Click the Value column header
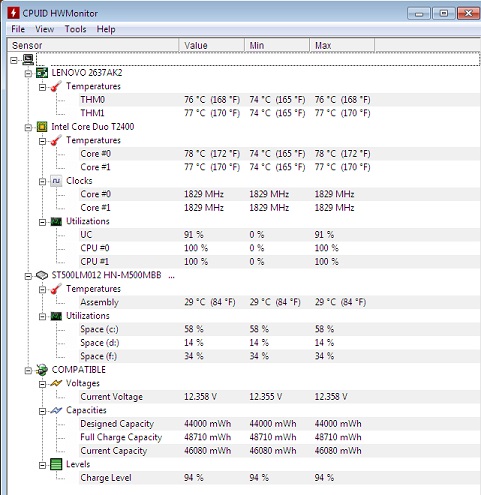 [x=211, y=45]
